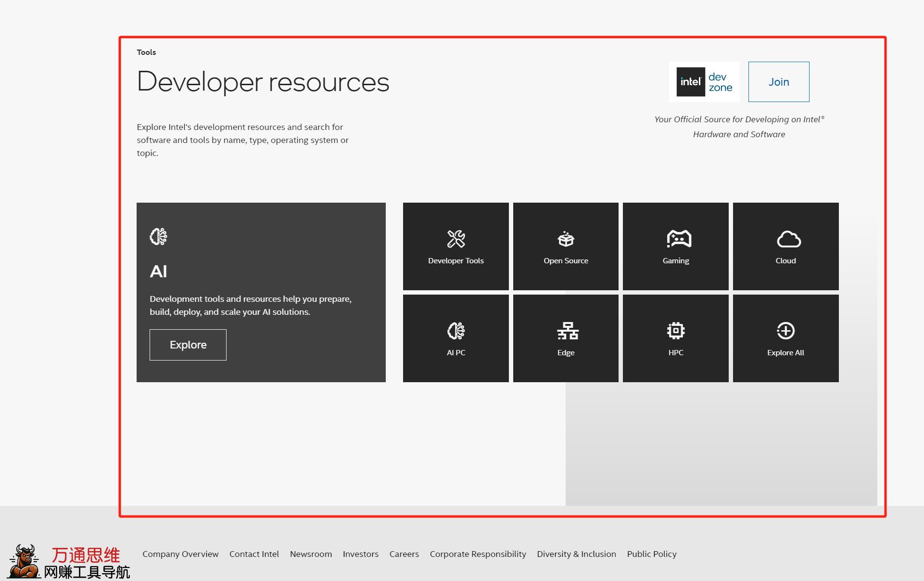Go to the Investors footer link

coord(360,554)
